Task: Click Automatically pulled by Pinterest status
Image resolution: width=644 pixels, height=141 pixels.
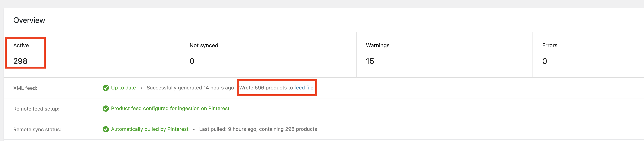Action: 150,129
